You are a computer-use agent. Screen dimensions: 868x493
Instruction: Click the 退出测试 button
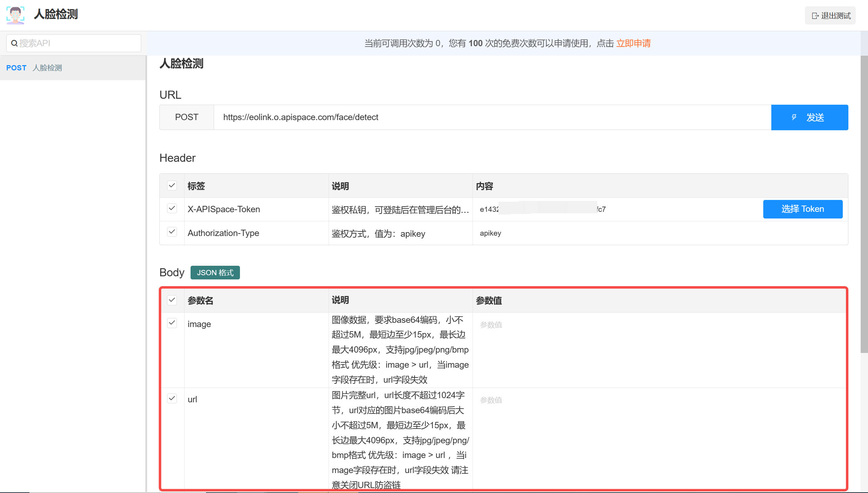click(x=830, y=16)
